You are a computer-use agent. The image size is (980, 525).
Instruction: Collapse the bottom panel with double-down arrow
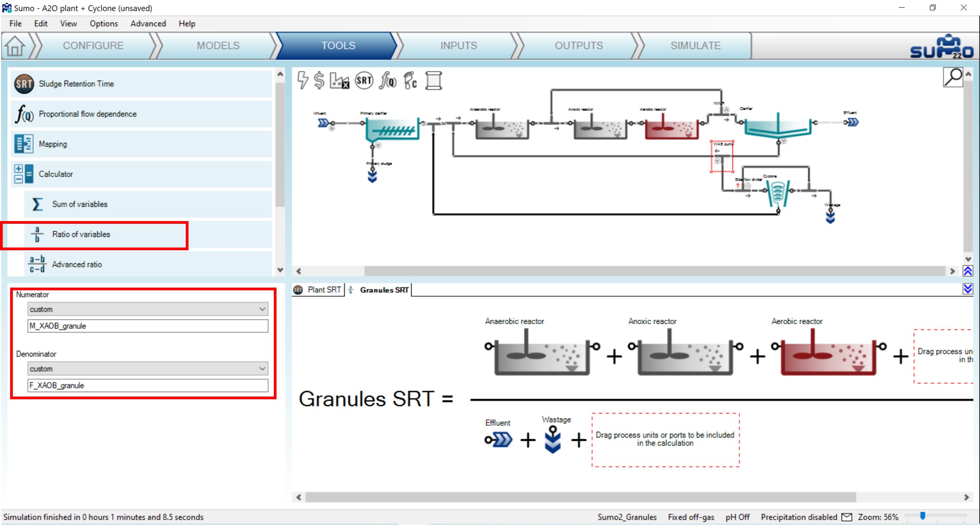click(968, 289)
